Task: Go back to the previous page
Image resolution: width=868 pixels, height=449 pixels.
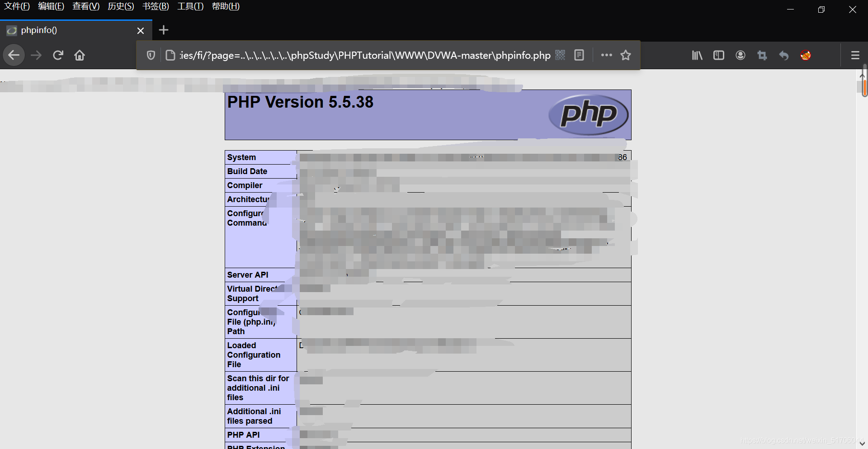Action: [x=14, y=55]
